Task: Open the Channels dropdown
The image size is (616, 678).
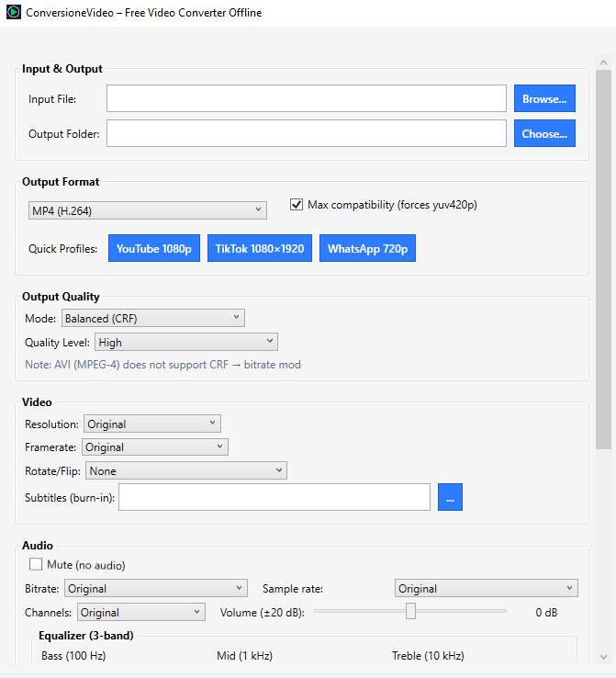Action: coord(141,612)
